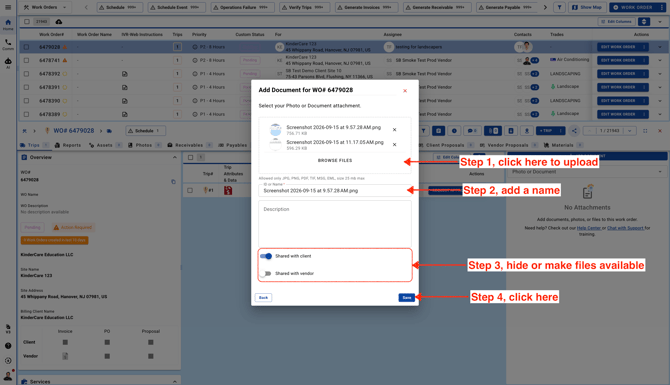Collapse the Overview section chevron
Image resolution: width=670 pixels, height=385 pixels.
[174, 157]
